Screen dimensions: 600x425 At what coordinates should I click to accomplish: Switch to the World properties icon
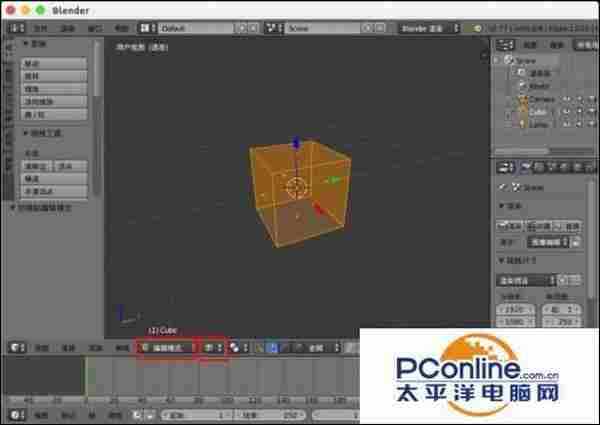coord(565,167)
